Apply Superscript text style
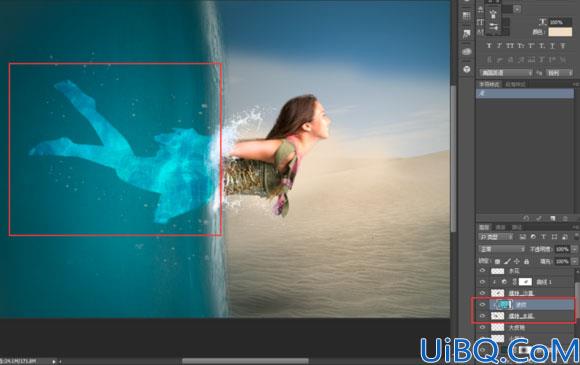This screenshot has height=365, width=580. click(531, 45)
